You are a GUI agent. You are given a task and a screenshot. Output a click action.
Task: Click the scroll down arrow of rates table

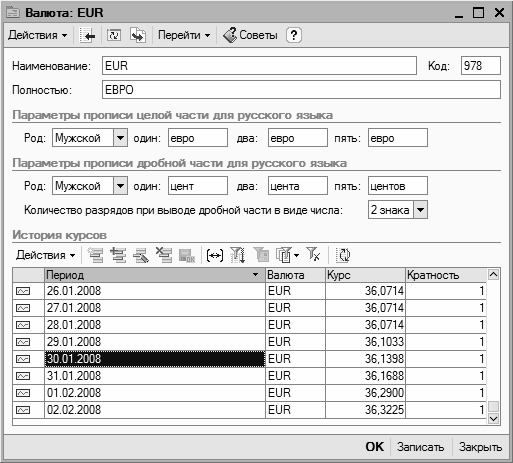pyautogui.click(x=493, y=418)
